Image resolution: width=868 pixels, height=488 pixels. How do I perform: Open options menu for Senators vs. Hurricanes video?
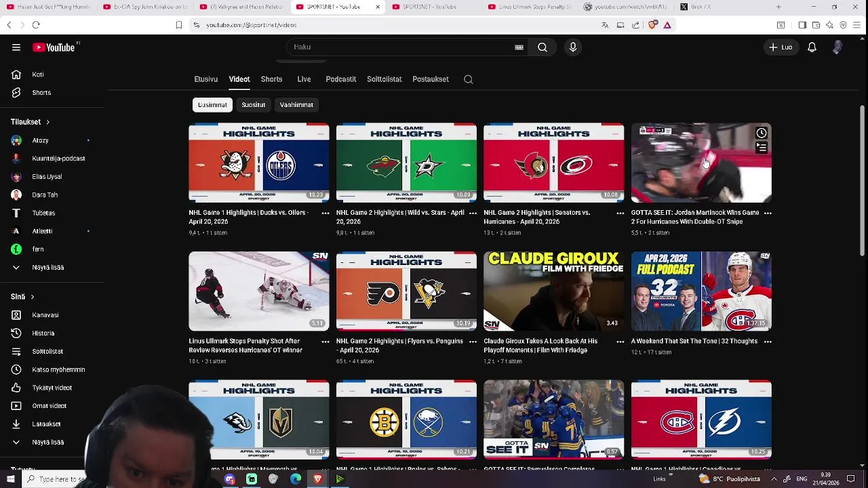click(x=620, y=213)
